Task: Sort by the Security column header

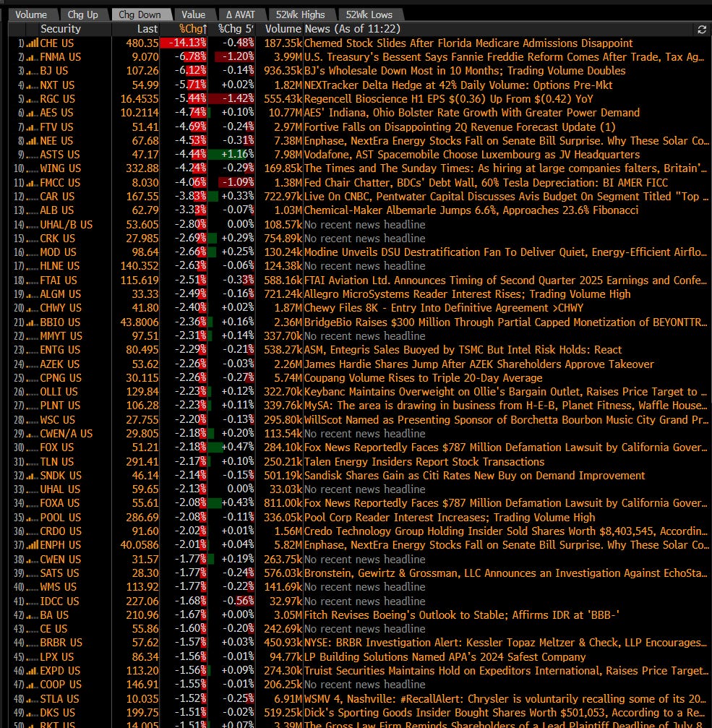Action: [60, 29]
